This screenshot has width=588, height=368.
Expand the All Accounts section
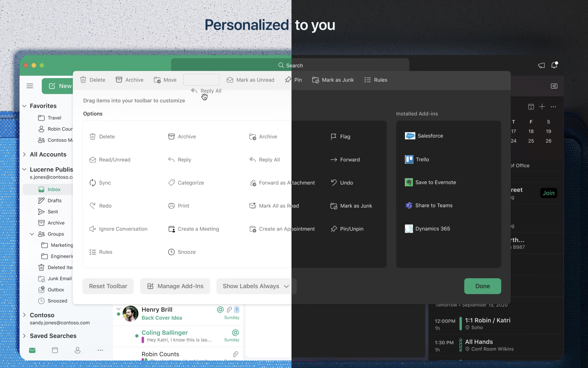24,154
